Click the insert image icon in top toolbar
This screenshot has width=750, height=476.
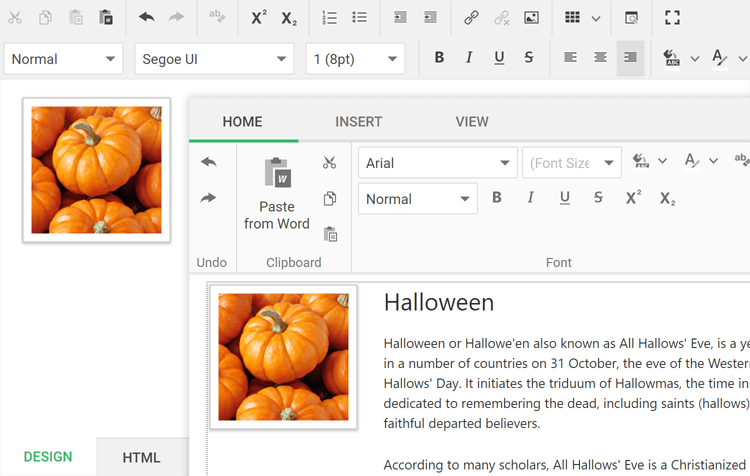pyautogui.click(x=531, y=18)
